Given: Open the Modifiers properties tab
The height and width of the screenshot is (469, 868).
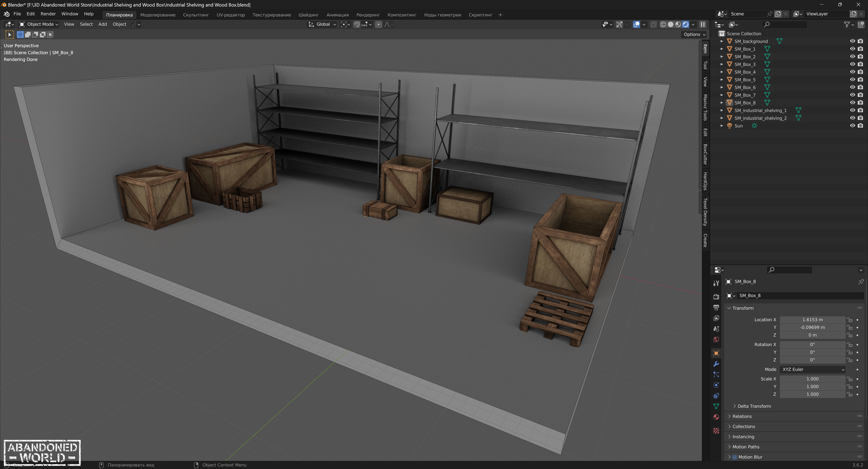Looking at the screenshot, I should (x=716, y=364).
